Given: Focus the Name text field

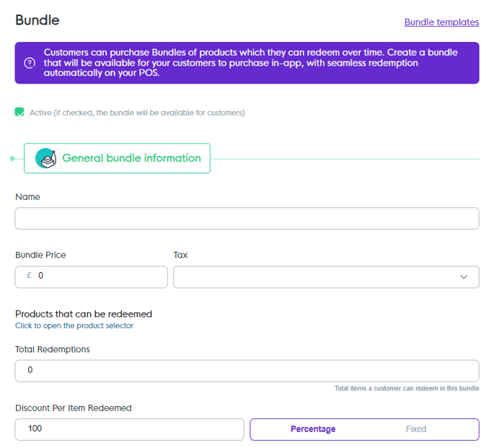Looking at the screenshot, I should [247, 219].
